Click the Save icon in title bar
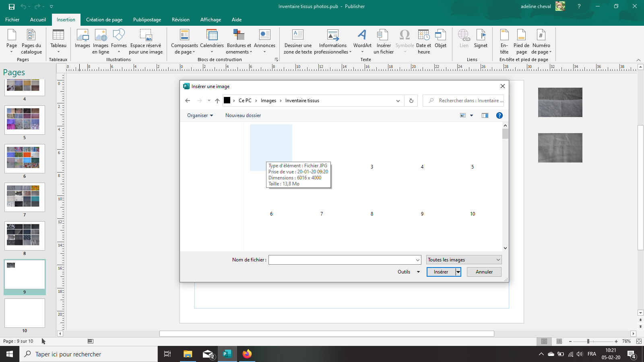644x362 pixels. [12, 6]
